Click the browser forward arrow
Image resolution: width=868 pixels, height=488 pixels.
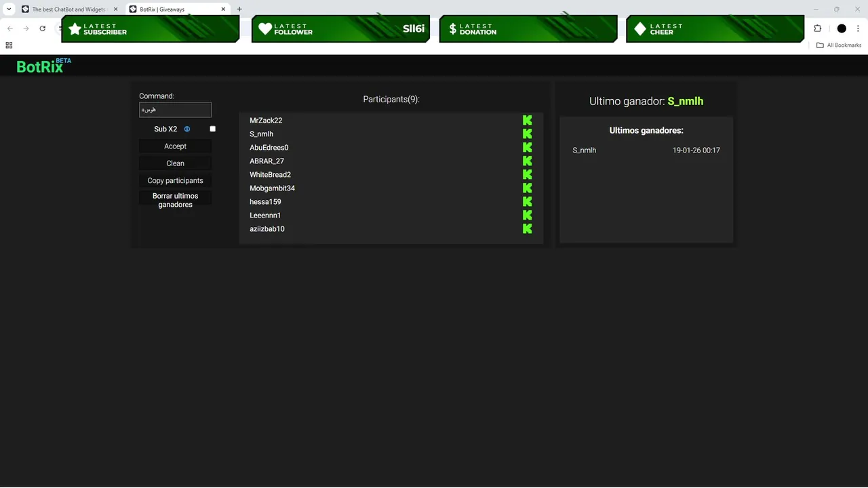point(26,28)
